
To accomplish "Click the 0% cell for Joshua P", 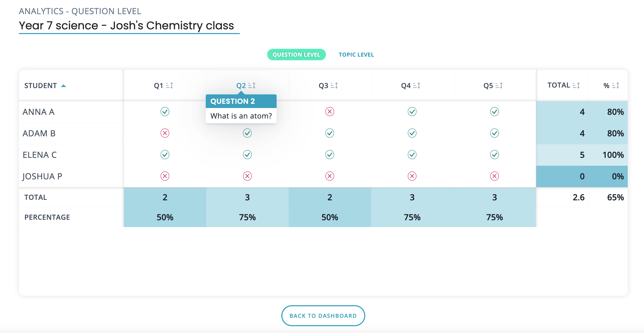I will coord(618,176).
